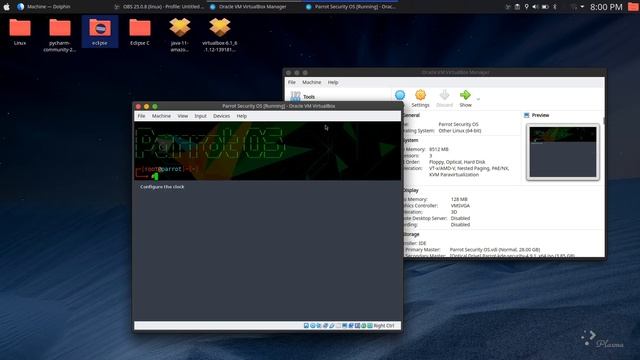Click the volume icon in system tray
This screenshot has height=360, width=640.
coord(535,7)
